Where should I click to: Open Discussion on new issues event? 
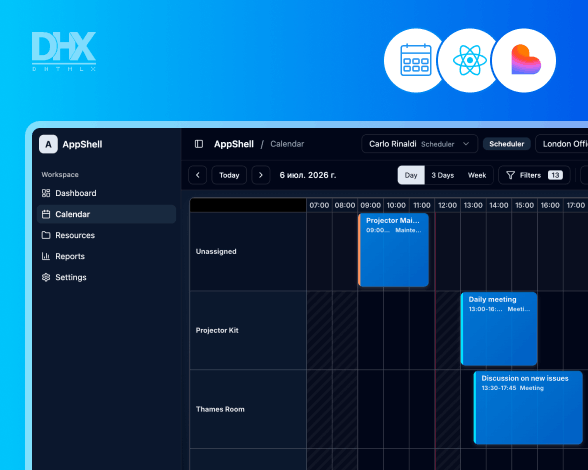click(528, 408)
